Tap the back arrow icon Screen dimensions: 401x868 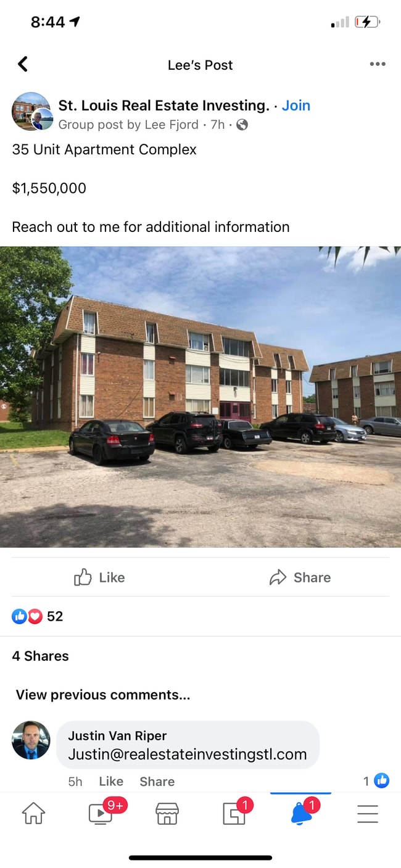tap(23, 64)
